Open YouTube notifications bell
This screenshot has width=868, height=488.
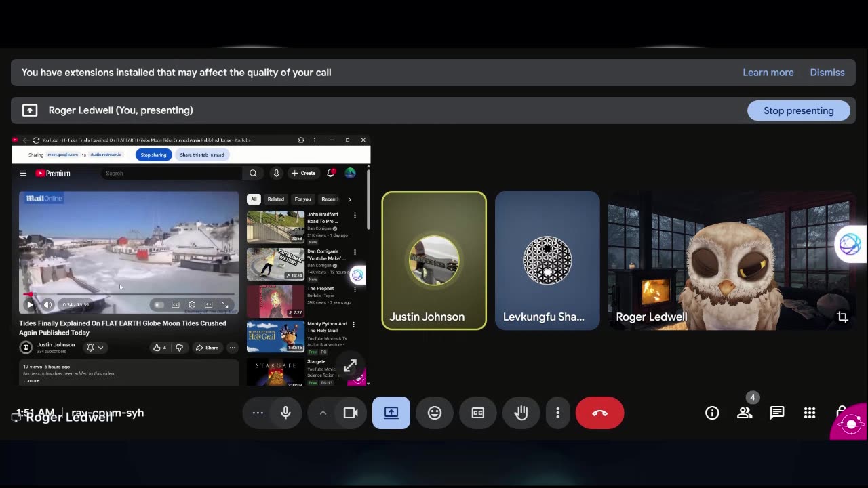point(330,173)
